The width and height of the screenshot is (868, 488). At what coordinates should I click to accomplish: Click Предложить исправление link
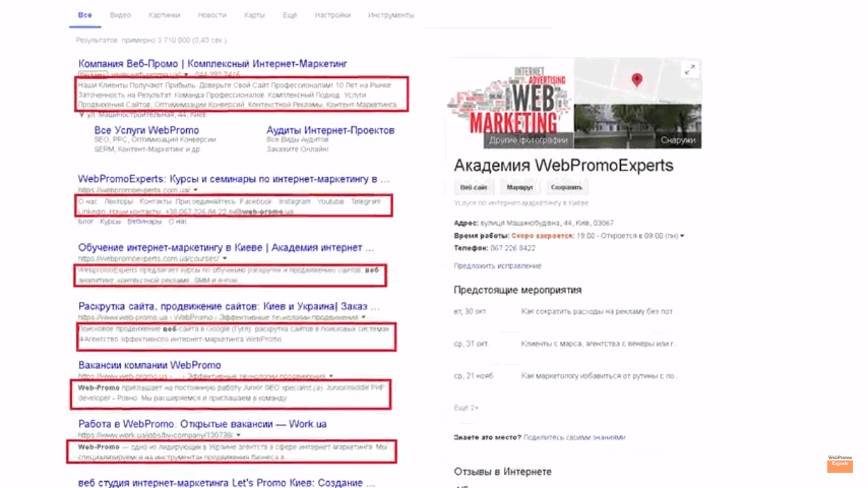[498, 266]
